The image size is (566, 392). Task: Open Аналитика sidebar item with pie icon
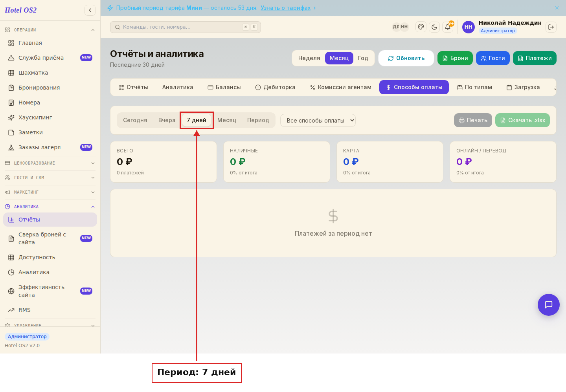[50, 272]
